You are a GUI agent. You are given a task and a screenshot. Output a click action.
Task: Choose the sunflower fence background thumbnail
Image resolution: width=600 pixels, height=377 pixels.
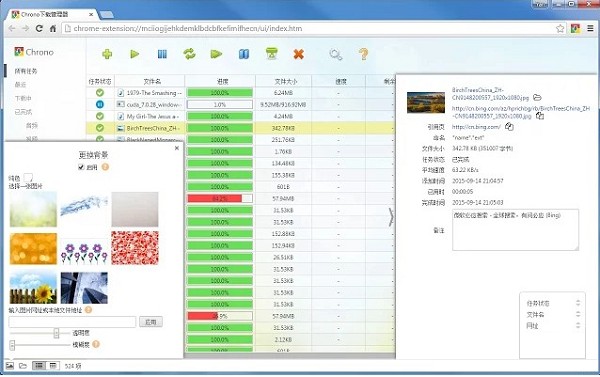33,287
